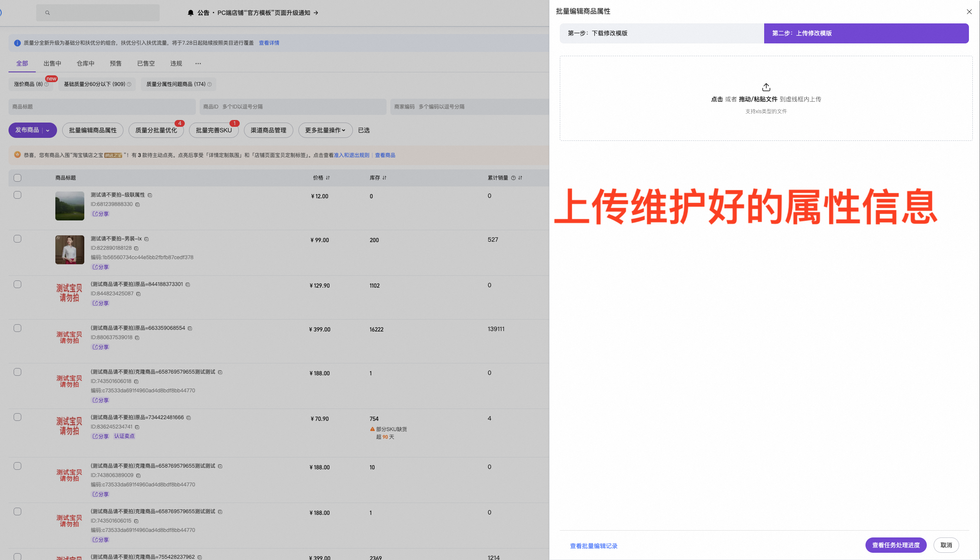Click the announcement bell icon
980x560 pixels.
(191, 13)
